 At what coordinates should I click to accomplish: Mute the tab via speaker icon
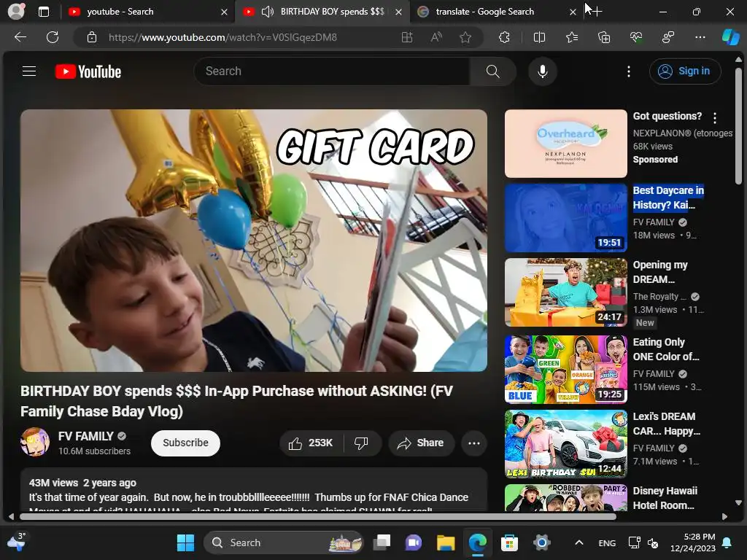(268, 12)
